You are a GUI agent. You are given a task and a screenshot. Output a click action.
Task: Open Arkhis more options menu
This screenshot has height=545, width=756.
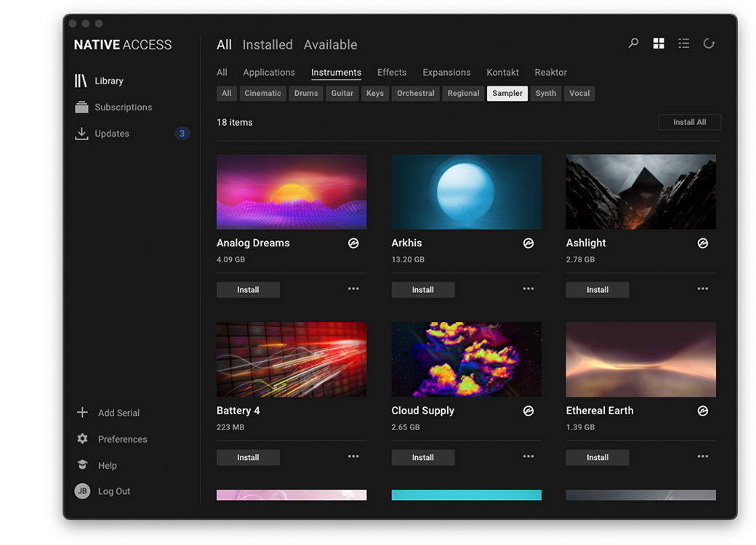[528, 288]
